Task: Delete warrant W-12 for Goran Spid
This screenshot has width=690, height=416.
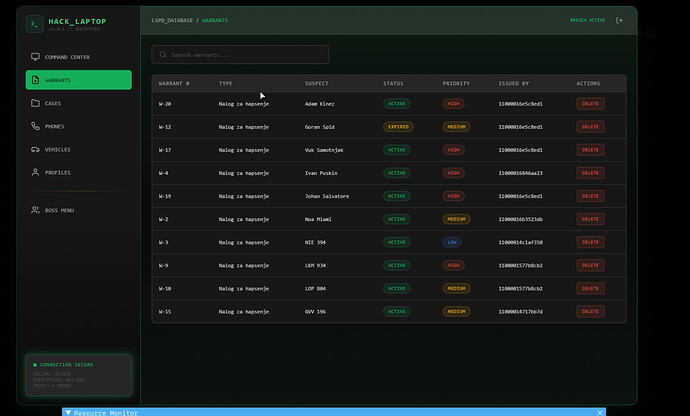Action: 590,127
